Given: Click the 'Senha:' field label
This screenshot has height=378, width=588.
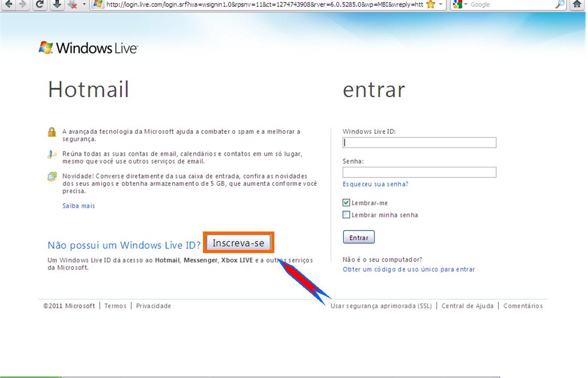Looking at the screenshot, I should tap(353, 161).
